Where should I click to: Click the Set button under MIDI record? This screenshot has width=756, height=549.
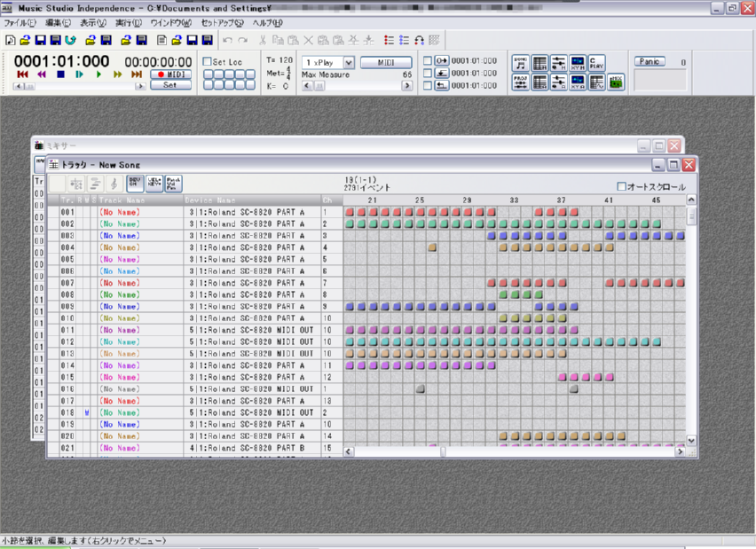pos(170,85)
